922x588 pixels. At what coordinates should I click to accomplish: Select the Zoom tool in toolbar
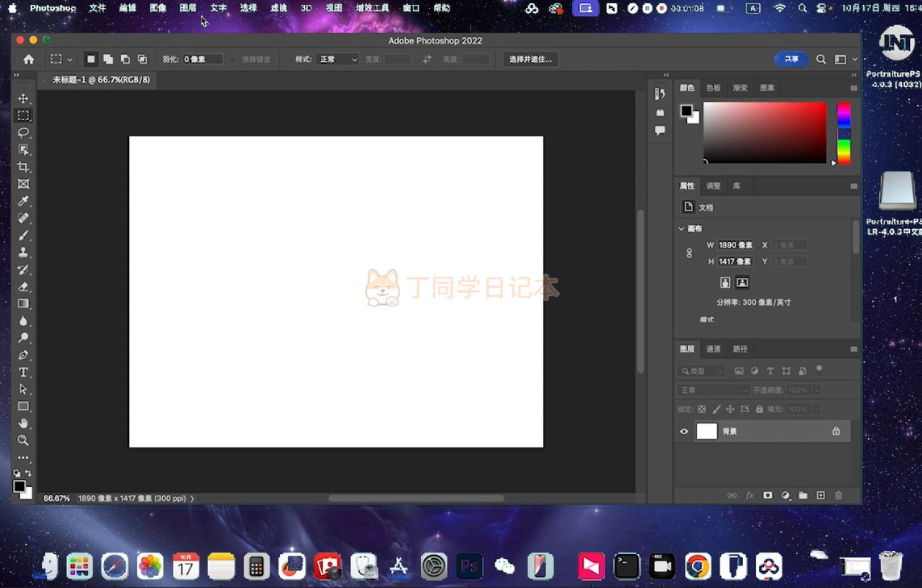pos(23,440)
